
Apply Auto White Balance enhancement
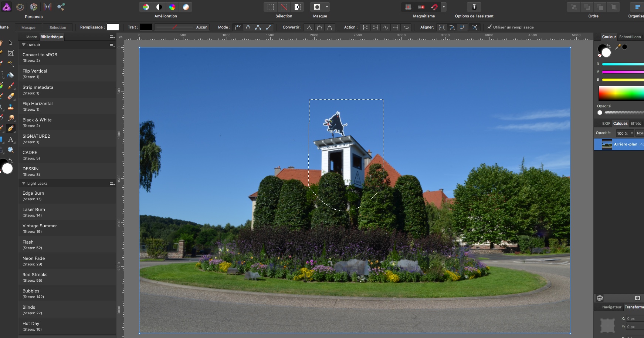tap(186, 7)
